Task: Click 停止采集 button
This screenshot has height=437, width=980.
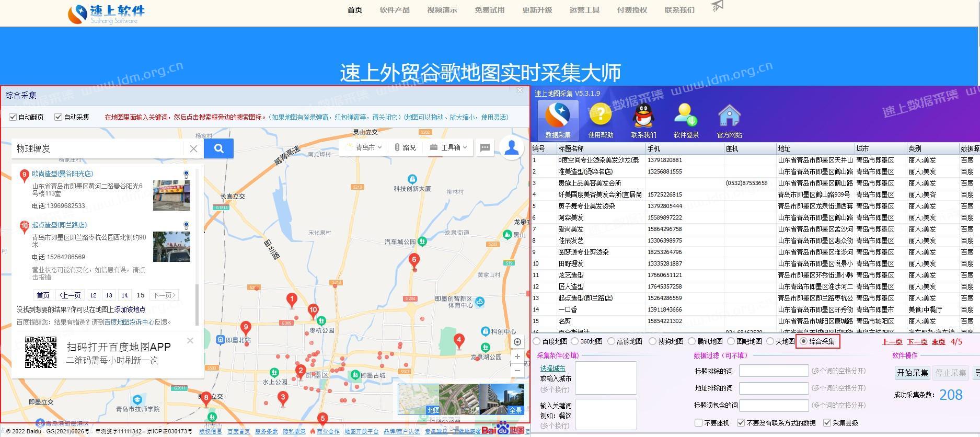Action: (951, 373)
